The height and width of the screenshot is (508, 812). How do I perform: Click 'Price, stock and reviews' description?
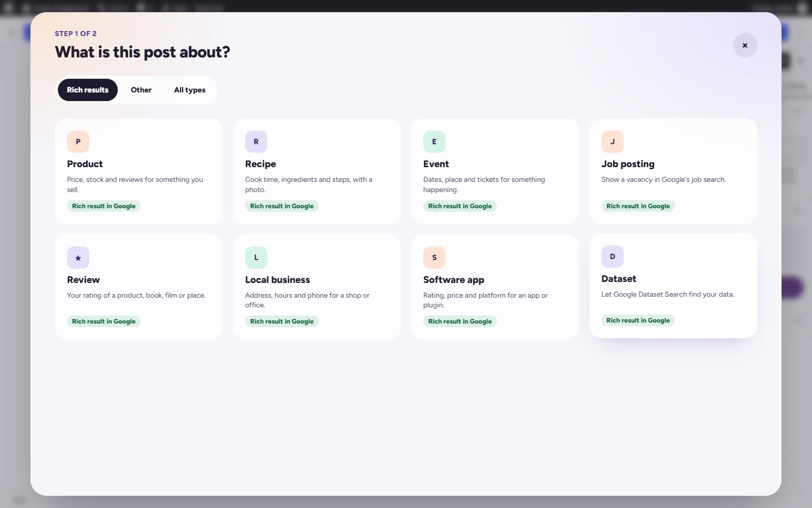pyautogui.click(x=135, y=184)
